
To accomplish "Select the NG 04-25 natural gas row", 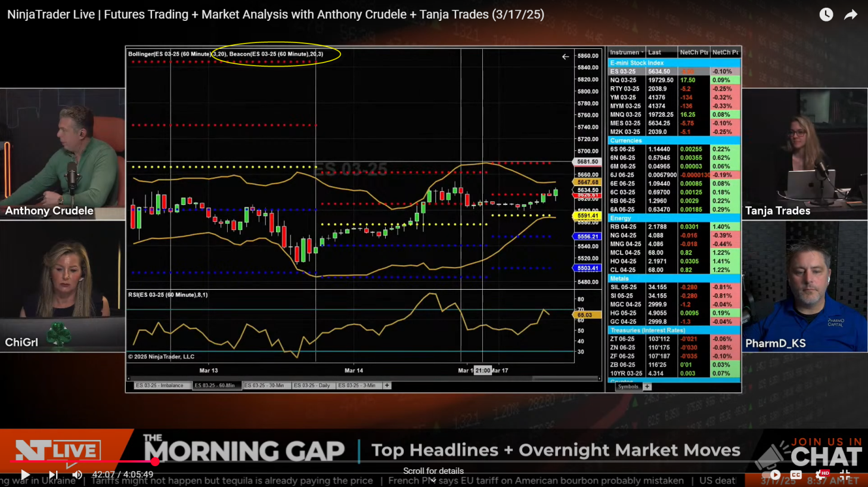I will (674, 235).
